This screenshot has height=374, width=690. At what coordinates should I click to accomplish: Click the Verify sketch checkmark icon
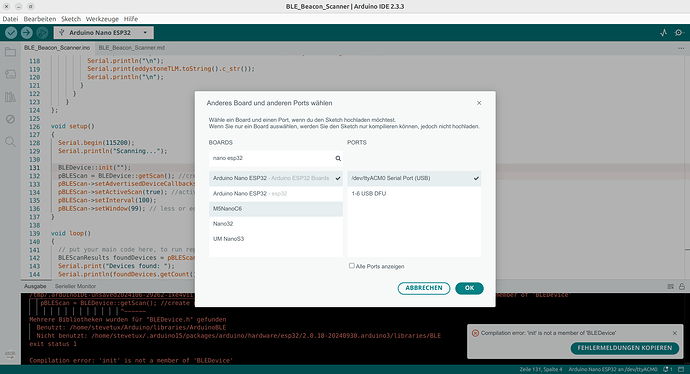point(11,33)
